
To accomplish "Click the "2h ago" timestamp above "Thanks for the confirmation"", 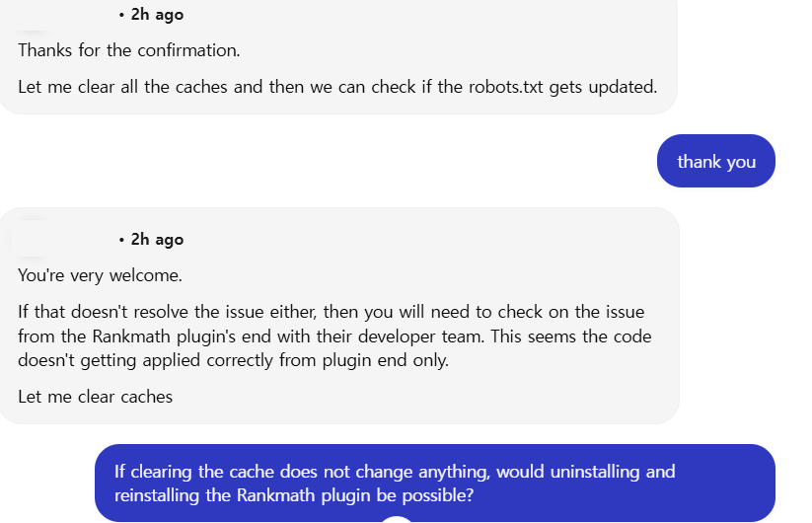I will (x=157, y=15).
